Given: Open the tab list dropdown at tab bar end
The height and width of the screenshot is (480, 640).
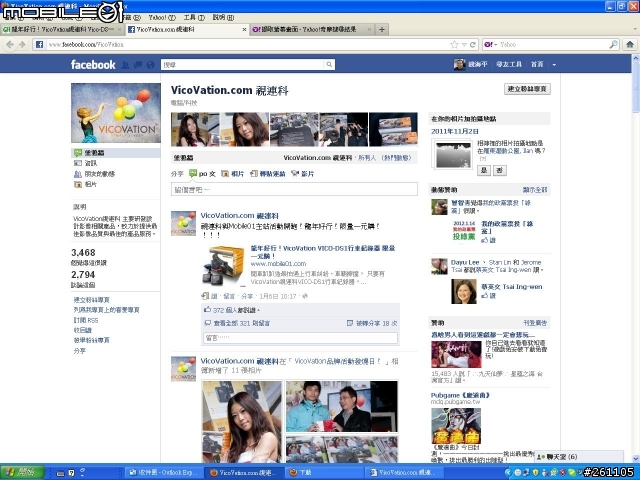Looking at the screenshot, I should pyautogui.click(x=635, y=29).
